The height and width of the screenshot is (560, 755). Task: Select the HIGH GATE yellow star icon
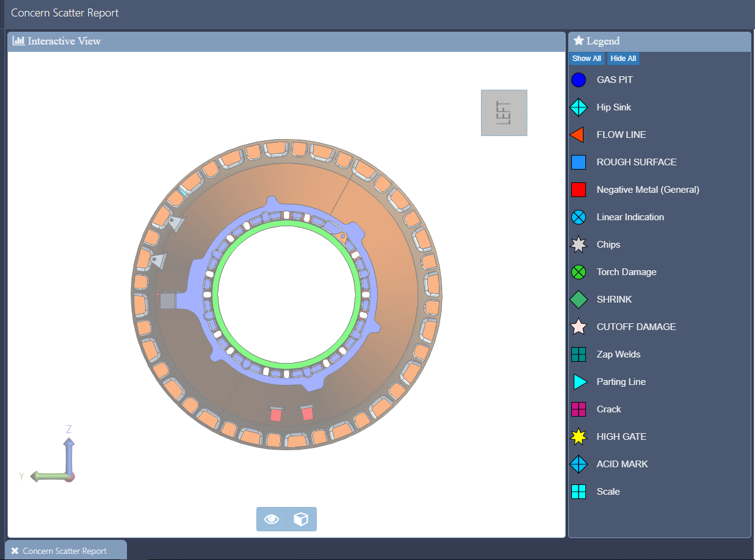(578, 437)
